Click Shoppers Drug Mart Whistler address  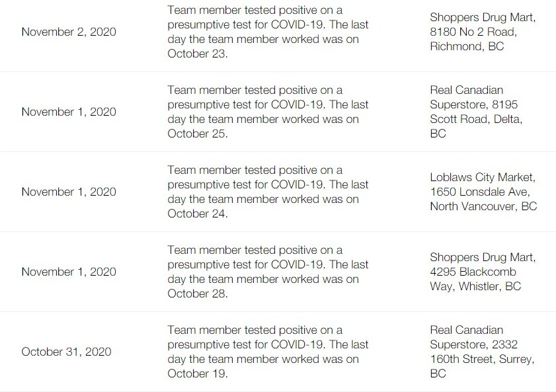(483, 272)
